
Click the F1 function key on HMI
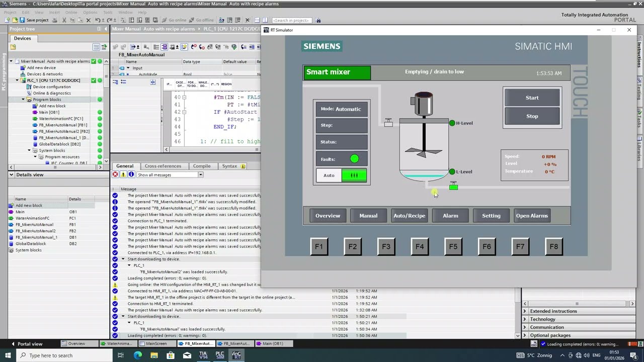pyautogui.click(x=319, y=246)
